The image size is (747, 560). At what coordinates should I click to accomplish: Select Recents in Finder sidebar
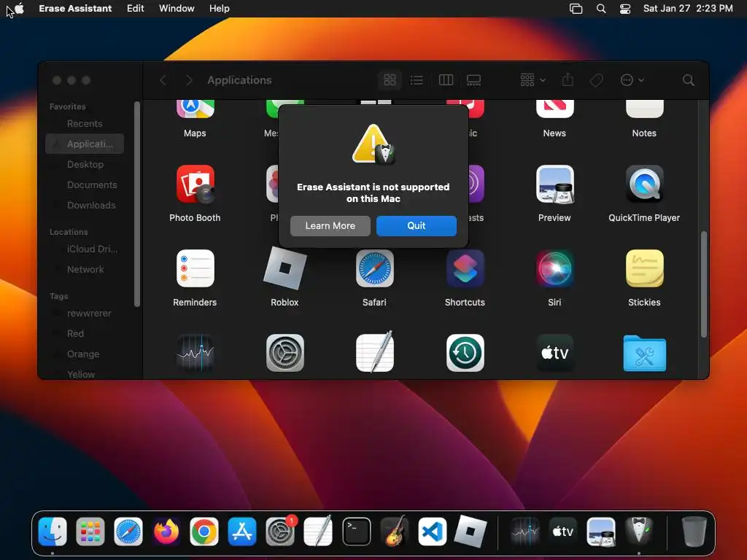85,123
